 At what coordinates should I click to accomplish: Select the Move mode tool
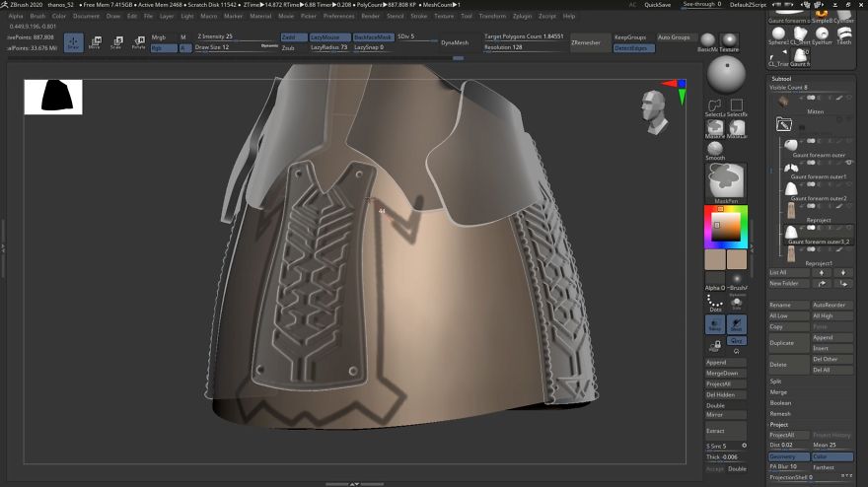point(95,42)
